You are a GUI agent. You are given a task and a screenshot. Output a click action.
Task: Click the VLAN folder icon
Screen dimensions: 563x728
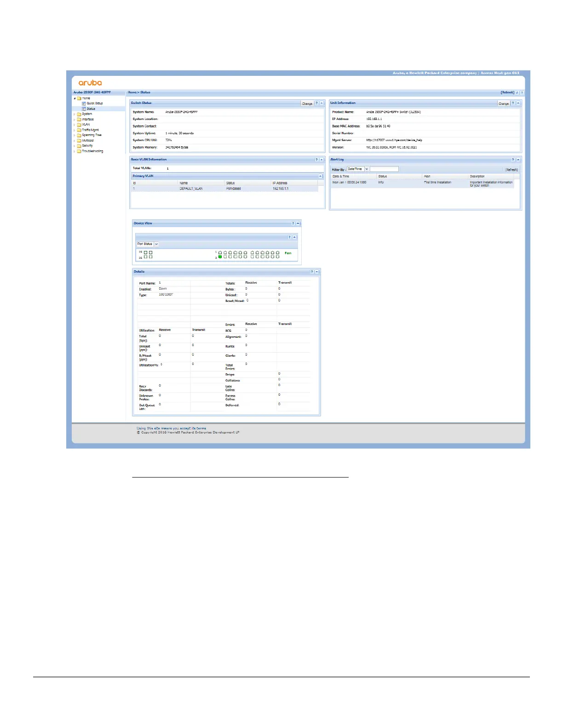tap(79, 125)
